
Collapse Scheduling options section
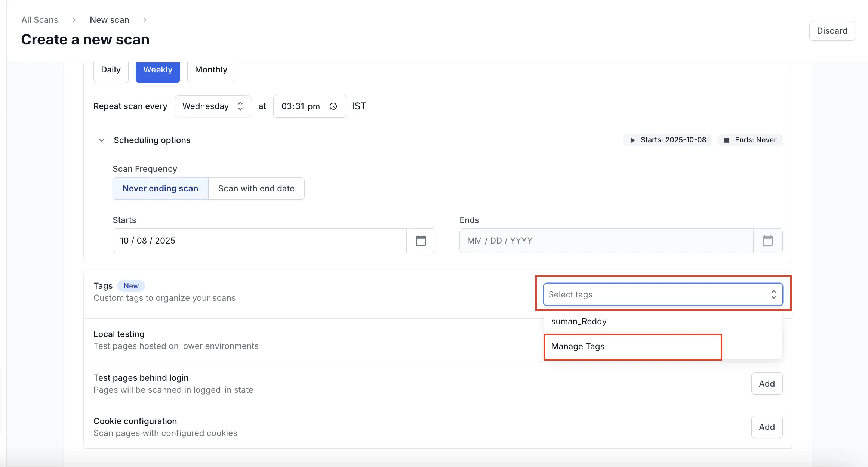pos(102,140)
